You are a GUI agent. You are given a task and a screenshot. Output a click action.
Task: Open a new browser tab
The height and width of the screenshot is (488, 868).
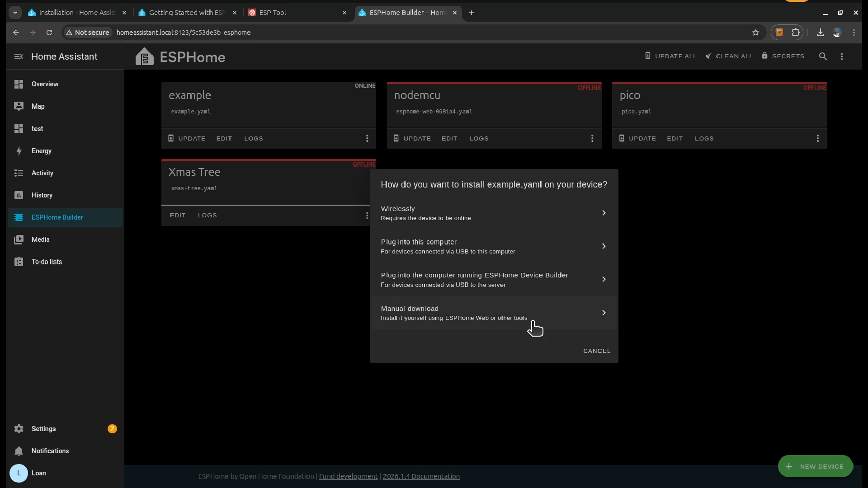click(472, 13)
